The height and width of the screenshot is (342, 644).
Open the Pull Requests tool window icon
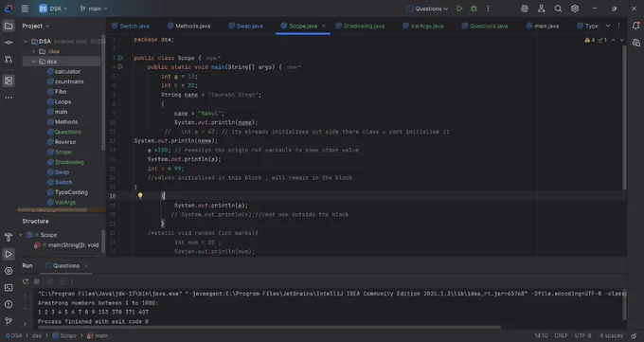click(9, 59)
